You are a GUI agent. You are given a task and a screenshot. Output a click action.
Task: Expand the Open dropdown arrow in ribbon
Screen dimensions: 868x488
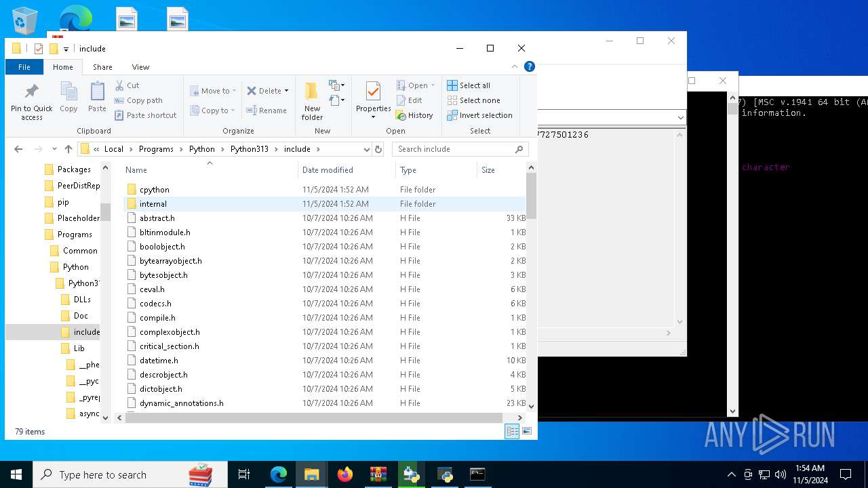coord(433,85)
